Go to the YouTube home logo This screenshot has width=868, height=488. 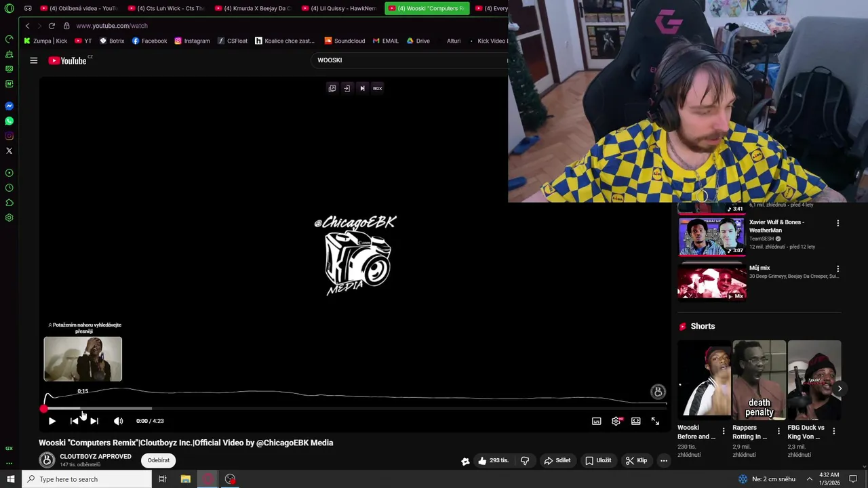pos(68,60)
